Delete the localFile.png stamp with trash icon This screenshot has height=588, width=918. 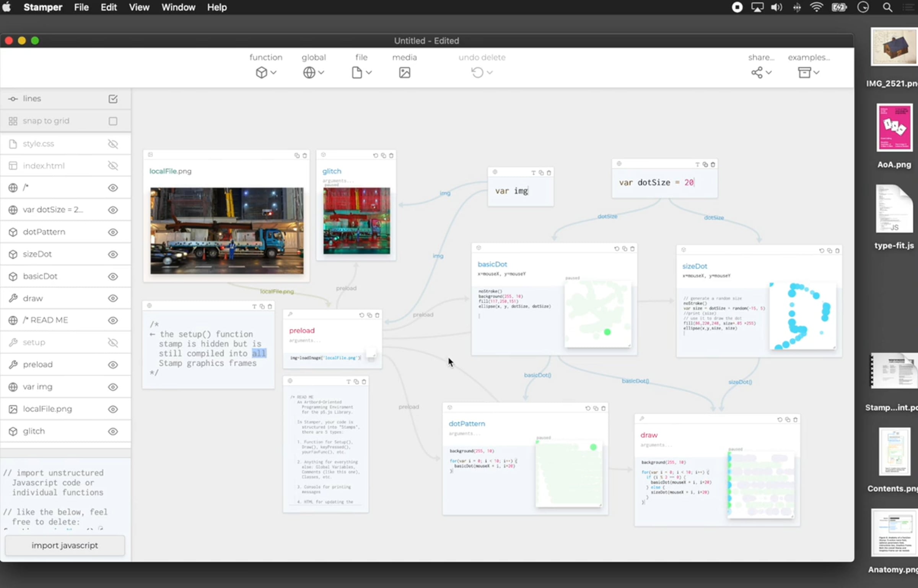[305, 156]
